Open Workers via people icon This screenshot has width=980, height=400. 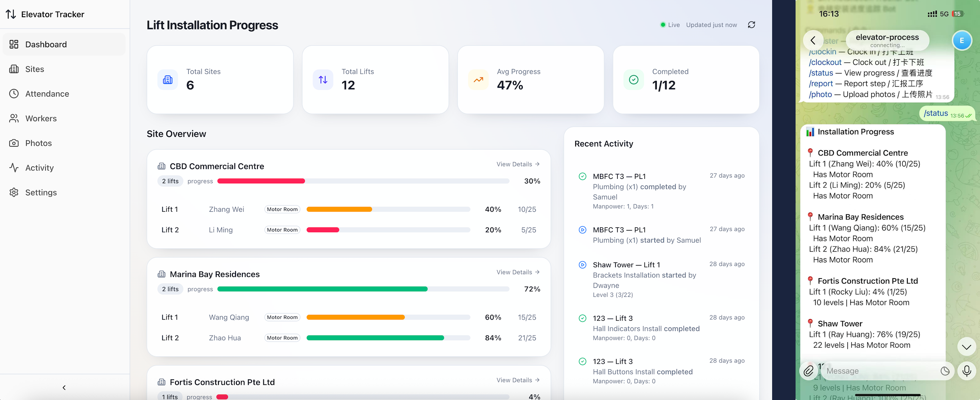[x=14, y=118]
